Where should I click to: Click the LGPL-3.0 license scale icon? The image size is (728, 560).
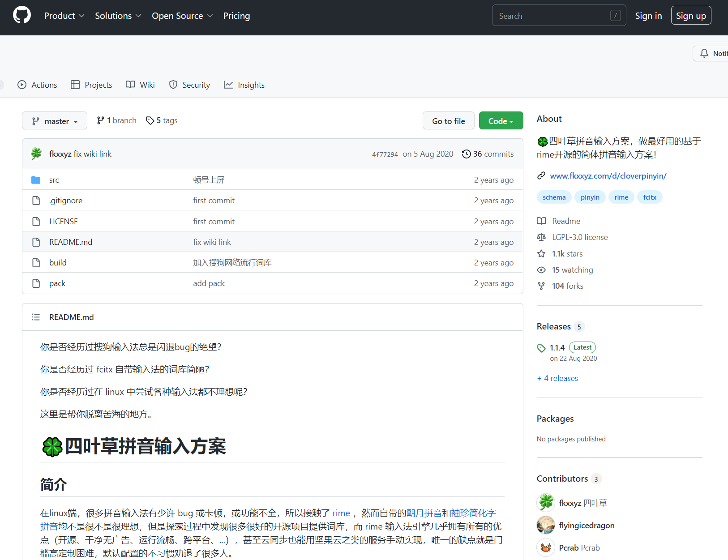pyautogui.click(x=541, y=237)
